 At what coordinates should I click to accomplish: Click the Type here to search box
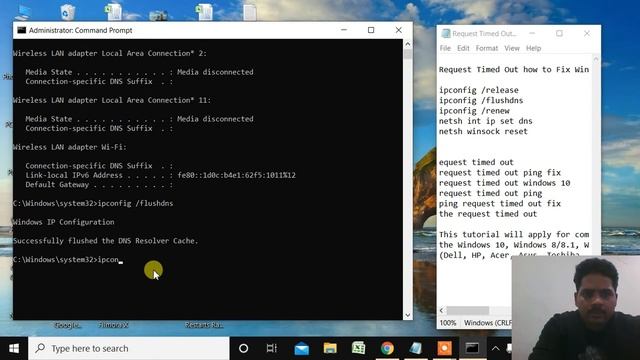129,348
